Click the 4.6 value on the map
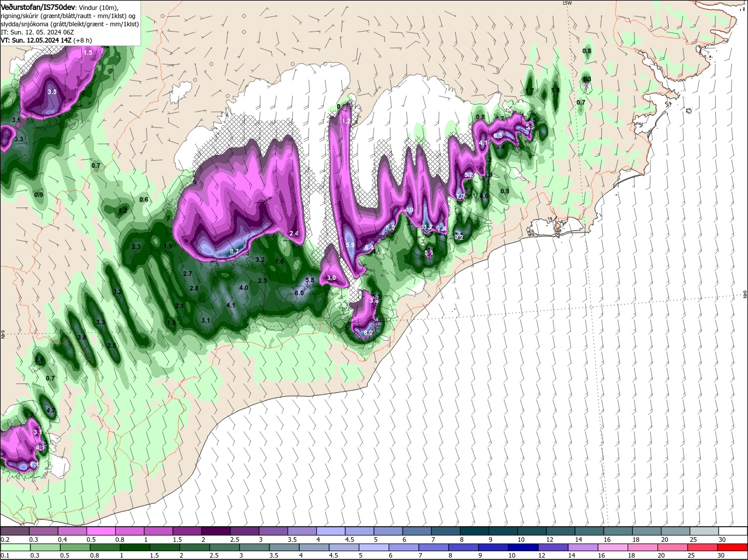The image size is (748, 560). (484, 196)
